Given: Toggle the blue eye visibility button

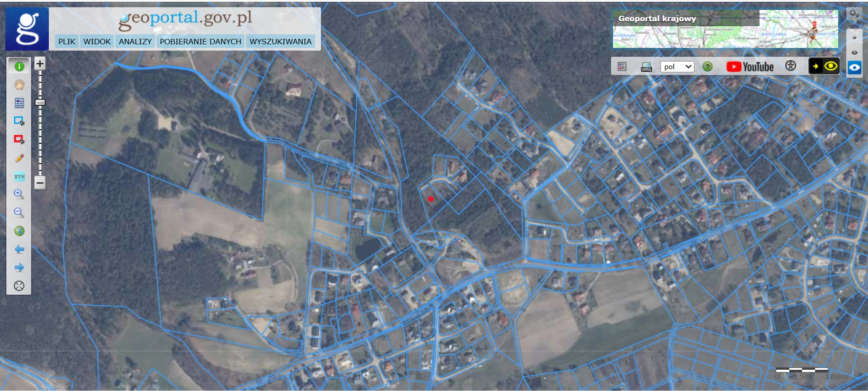Looking at the screenshot, I should click(854, 68).
